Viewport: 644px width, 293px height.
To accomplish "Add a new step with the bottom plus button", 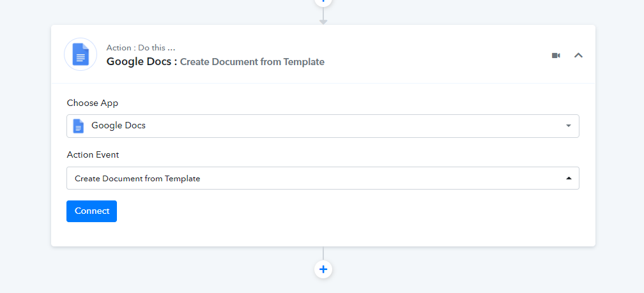I will pos(323,269).
